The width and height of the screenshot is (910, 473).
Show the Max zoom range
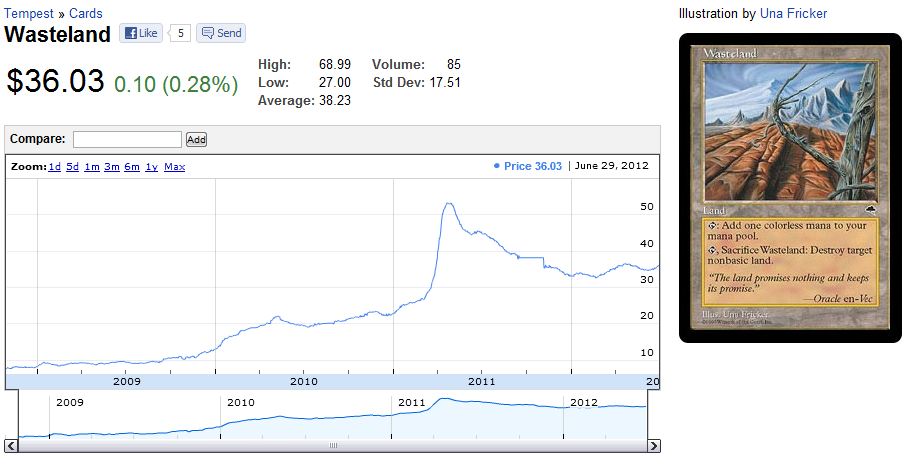pos(174,167)
